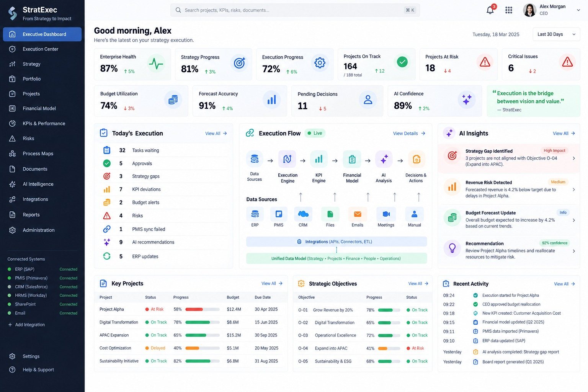Open View Details for Execution Flow
The width and height of the screenshot is (588, 392).
click(x=409, y=134)
